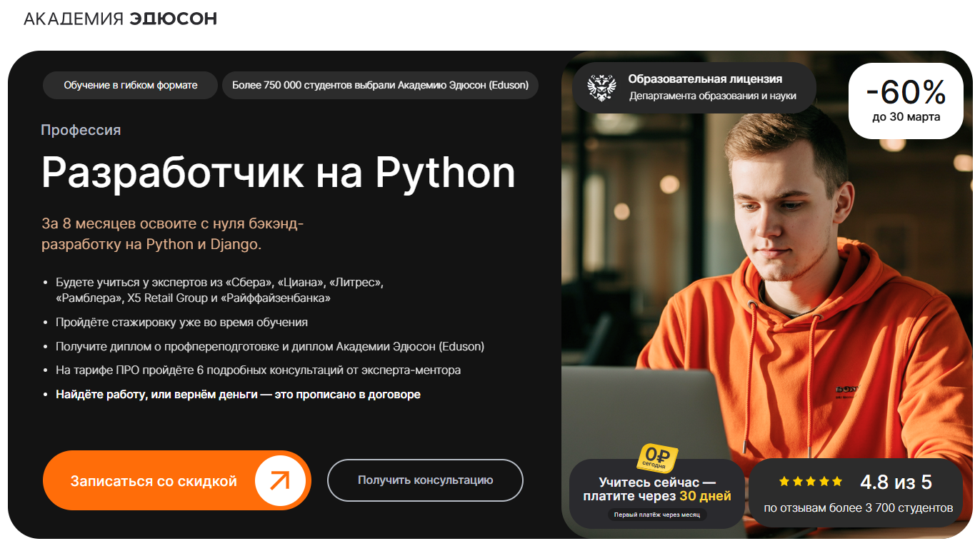Open the Профессия section label
The image size is (980, 541).
click(x=81, y=130)
